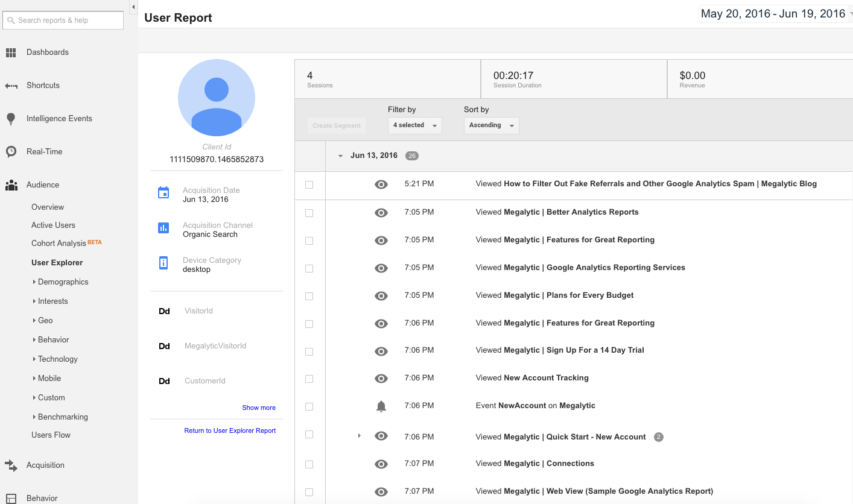Open the Sort by Ascending dropdown
853x504 pixels.
click(491, 125)
